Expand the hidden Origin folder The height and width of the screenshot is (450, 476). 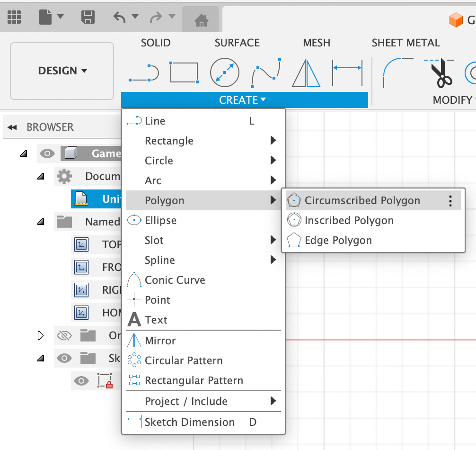40,335
